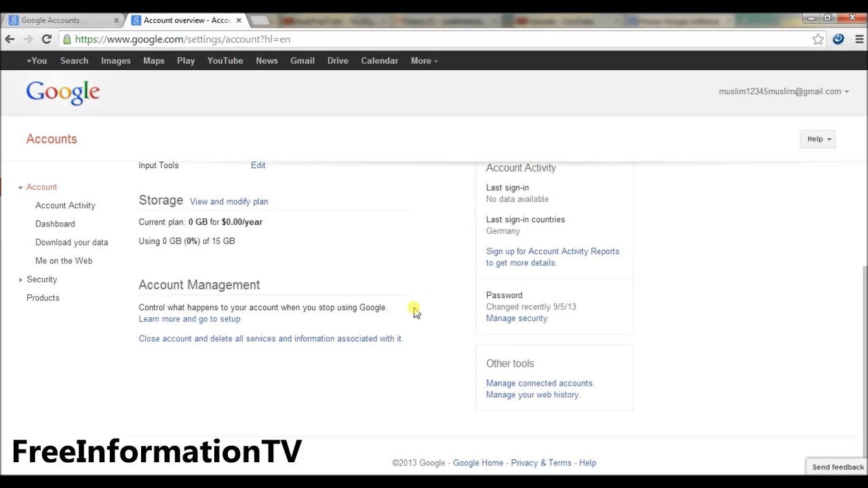Screen dimensions: 868x488
Task: Click the 'No data available' text
Action: [517, 199]
